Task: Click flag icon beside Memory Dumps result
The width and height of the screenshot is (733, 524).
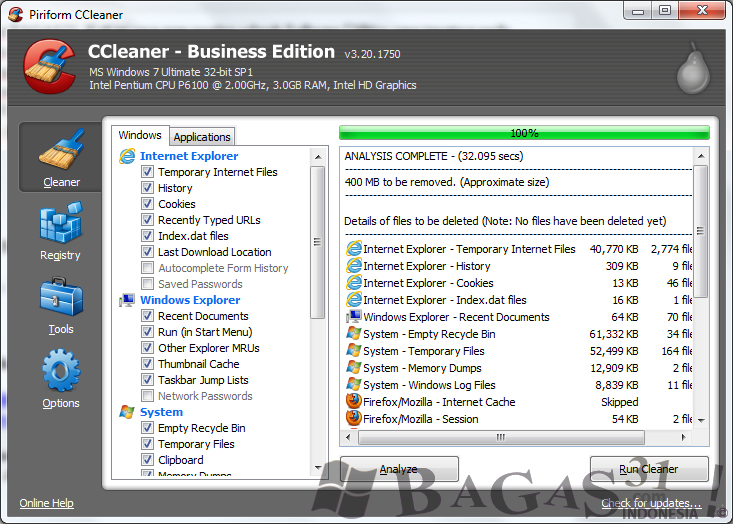Action: [354, 367]
